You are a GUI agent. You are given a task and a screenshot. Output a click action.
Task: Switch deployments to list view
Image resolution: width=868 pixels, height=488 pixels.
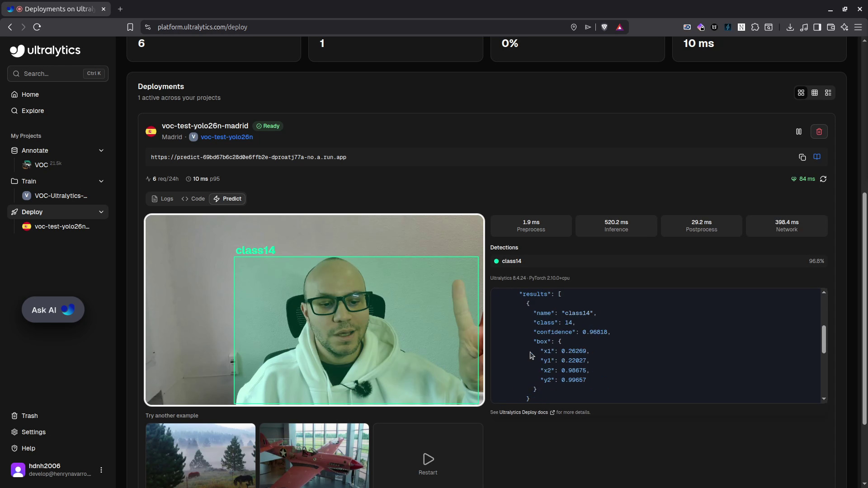(x=828, y=93)
